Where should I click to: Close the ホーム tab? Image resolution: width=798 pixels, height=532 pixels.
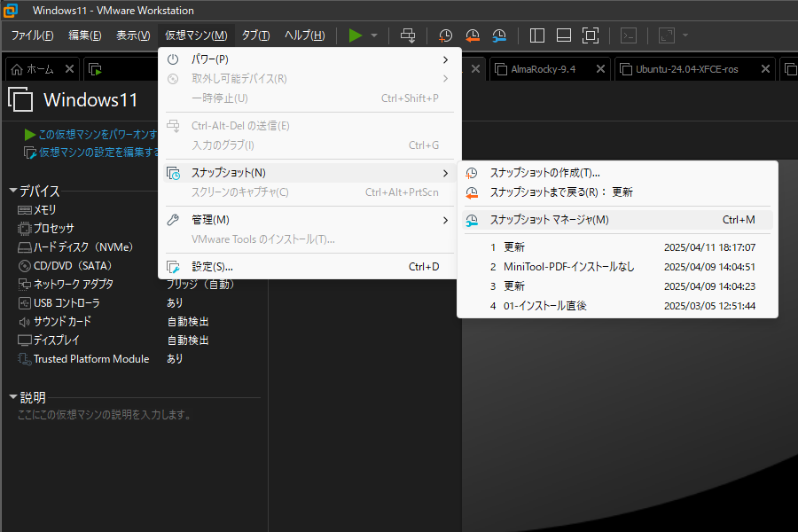70,69
